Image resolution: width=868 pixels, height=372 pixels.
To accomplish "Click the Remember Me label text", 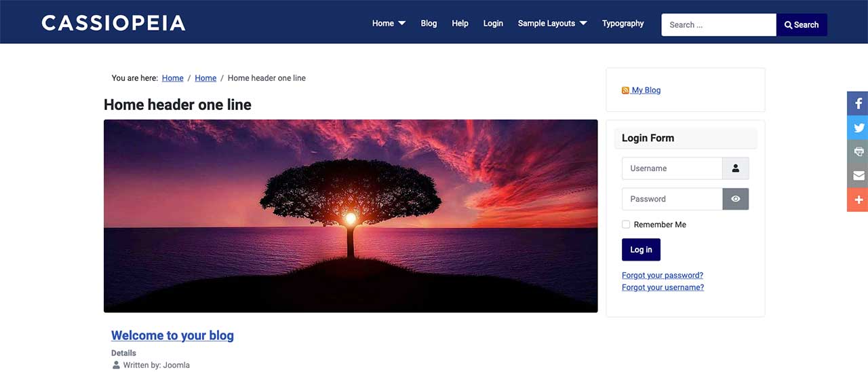I will tap(660, 225).
